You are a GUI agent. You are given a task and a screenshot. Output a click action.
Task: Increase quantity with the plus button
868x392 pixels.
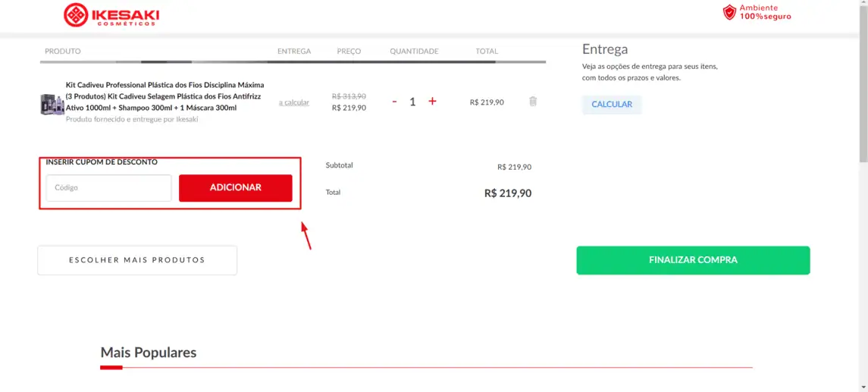(x=432, y=102)
